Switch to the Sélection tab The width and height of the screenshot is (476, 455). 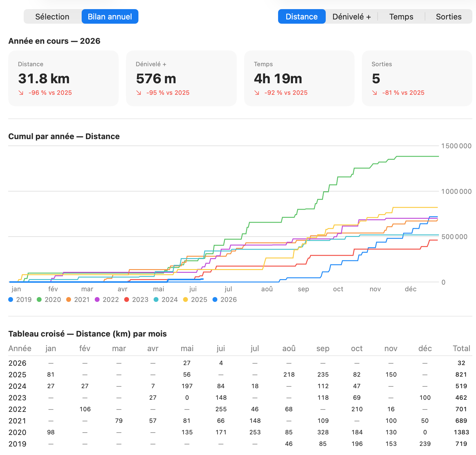tap(53, 16)
